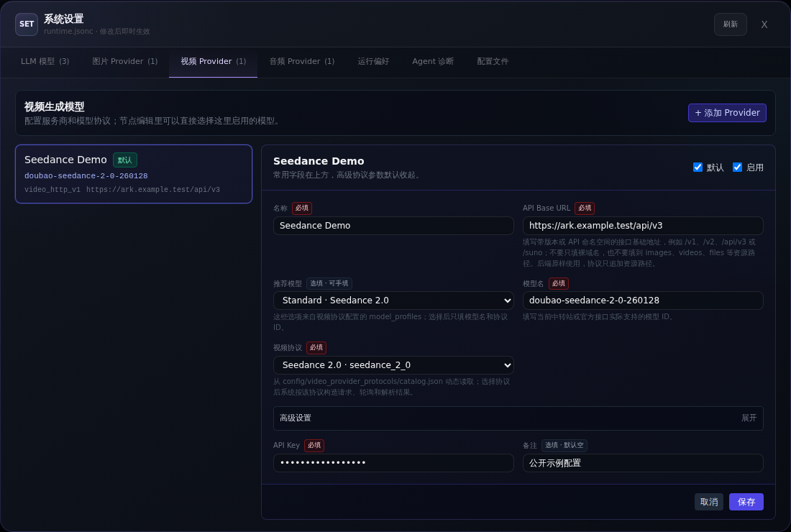Screen dimensions: 791x532
Task: Click the 选填 · 默认空 badge
Action: pos(564,445)
